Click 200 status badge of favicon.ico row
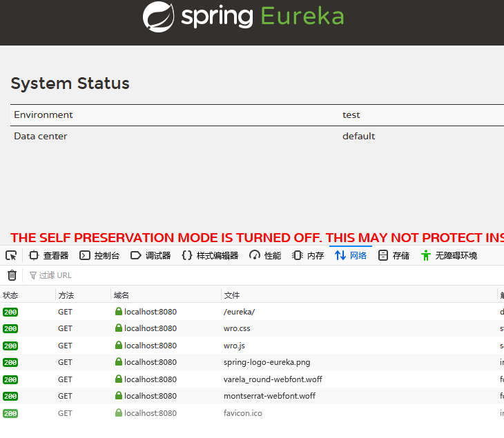 pos(10,413)
